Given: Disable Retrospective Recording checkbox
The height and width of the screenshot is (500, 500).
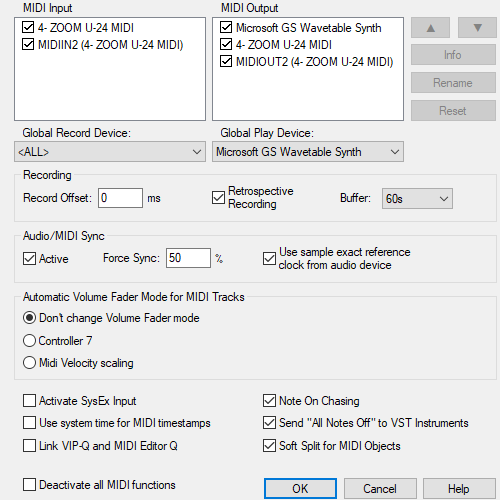Looking at the screenshot, I should [x=218, y=198].
